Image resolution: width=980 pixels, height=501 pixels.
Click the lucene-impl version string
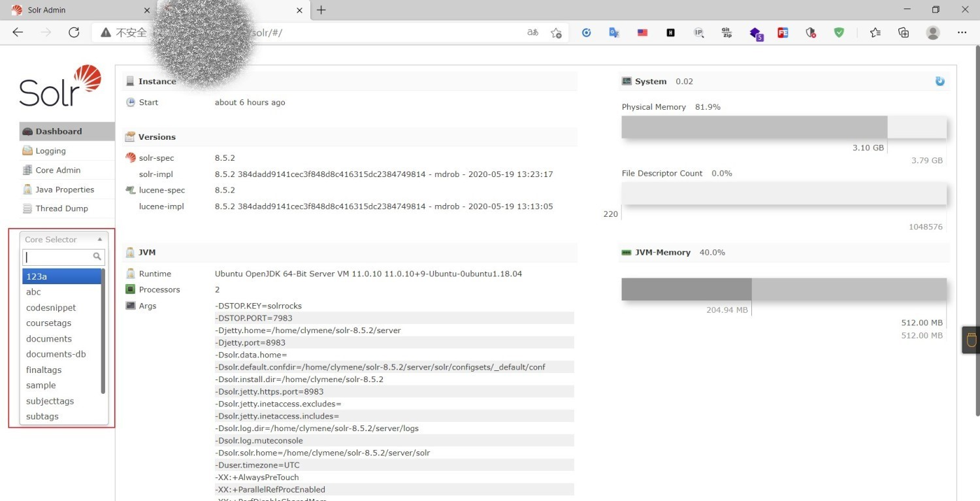coord(384,206)
